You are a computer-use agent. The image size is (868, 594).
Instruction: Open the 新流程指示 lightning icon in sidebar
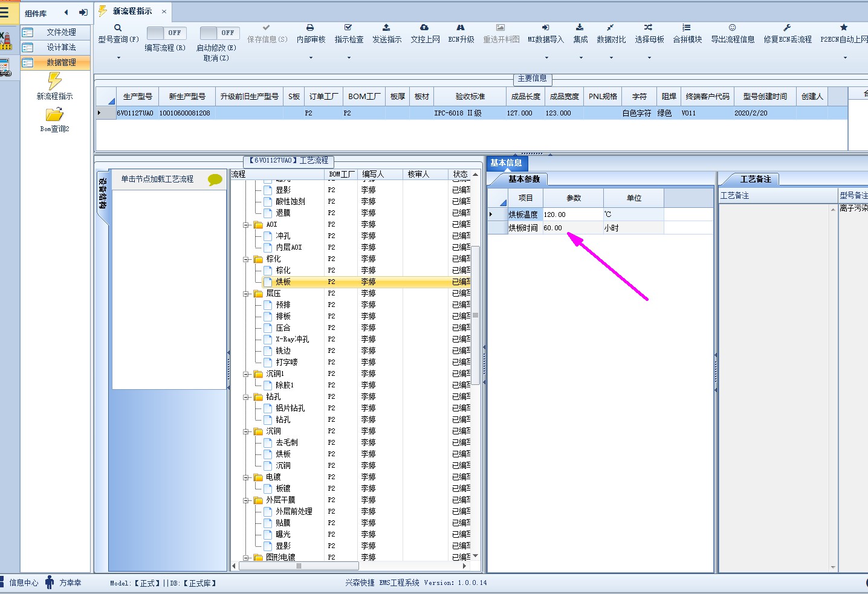[55, 81]
